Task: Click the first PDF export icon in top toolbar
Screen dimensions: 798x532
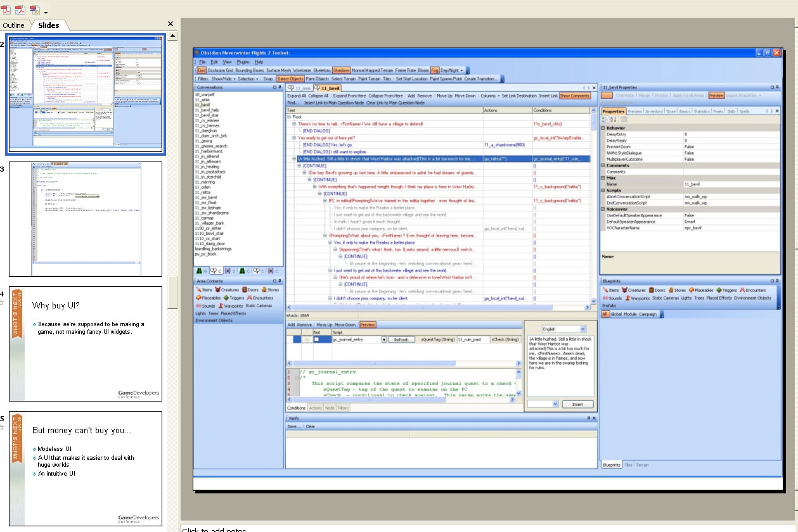Action: pyautogui.click(x=9, y=9)
